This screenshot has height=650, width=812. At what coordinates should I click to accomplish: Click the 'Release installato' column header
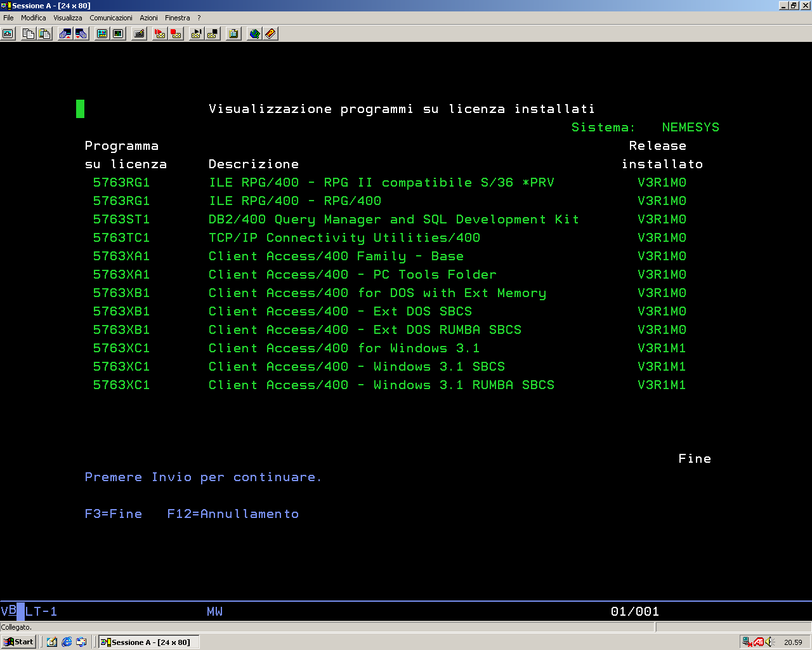click(x=662, y=155)
